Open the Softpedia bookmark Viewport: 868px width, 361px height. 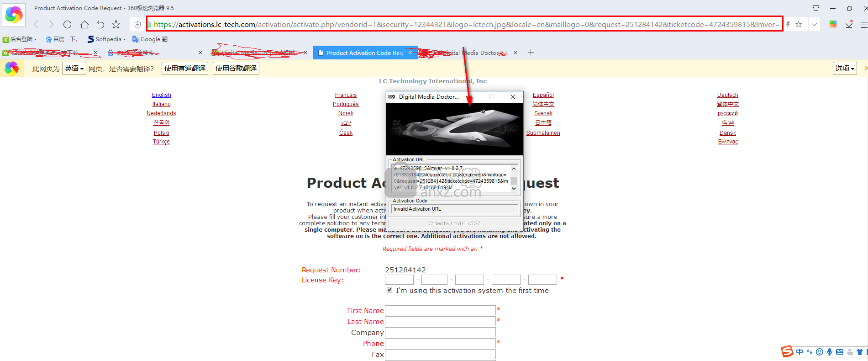106,39
